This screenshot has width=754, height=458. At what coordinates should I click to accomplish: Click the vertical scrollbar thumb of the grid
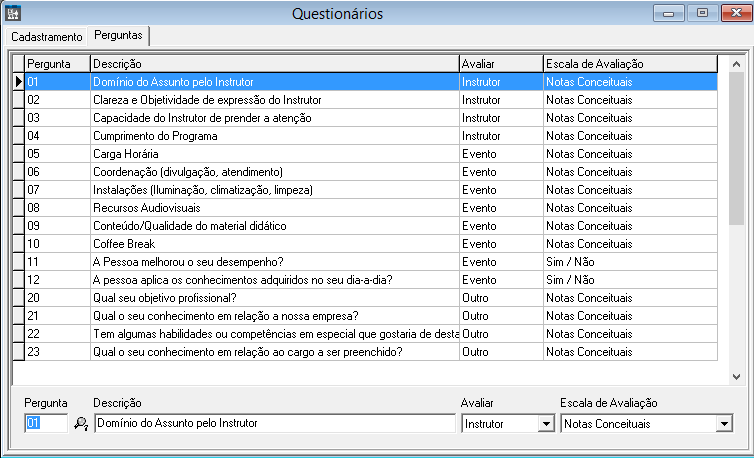[736, 148]
